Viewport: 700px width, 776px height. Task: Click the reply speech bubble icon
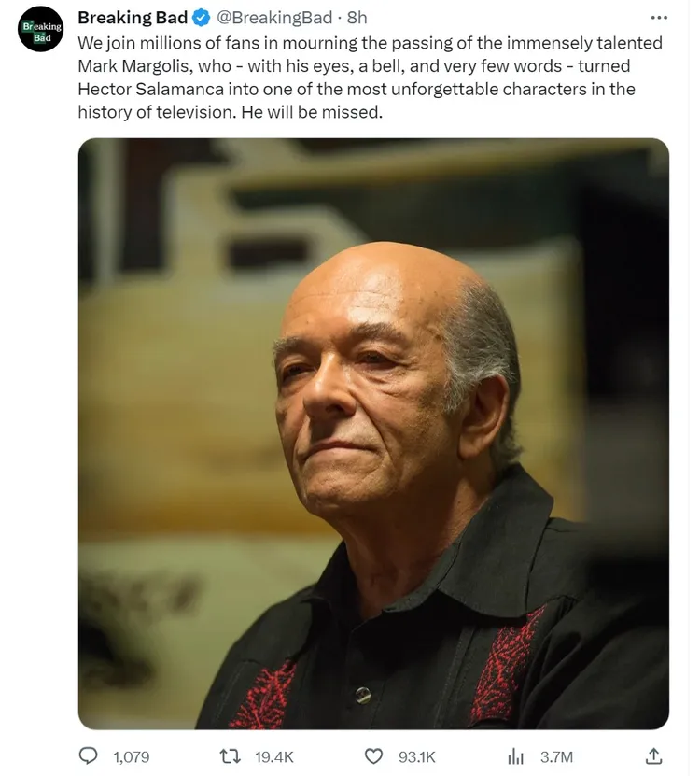89,755
